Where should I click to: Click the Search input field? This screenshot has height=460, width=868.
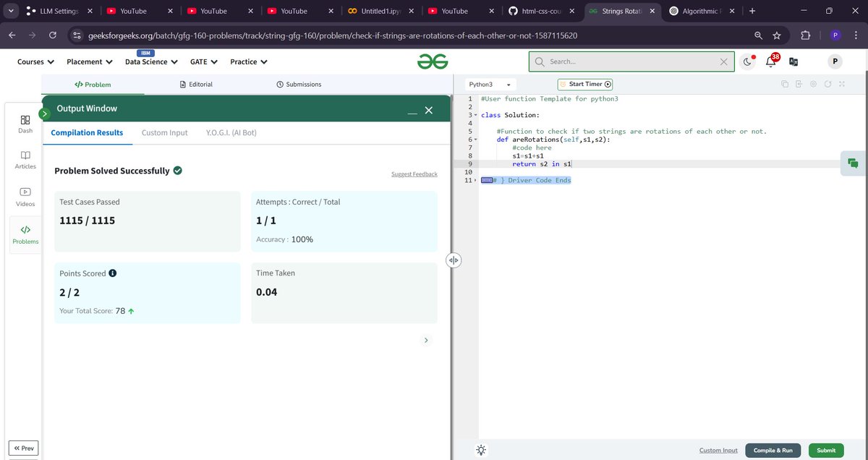pyautogui.click(x=631, y=62)
